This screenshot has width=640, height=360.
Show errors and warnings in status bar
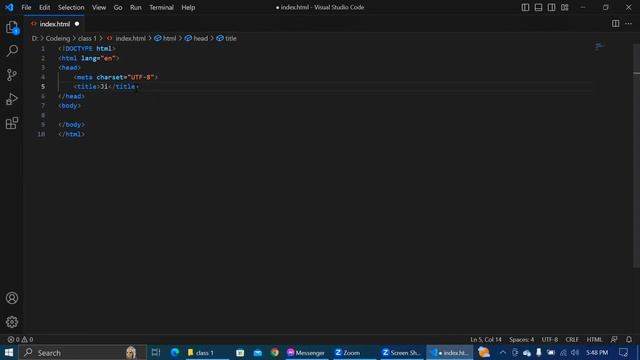(x=20, y=340)
